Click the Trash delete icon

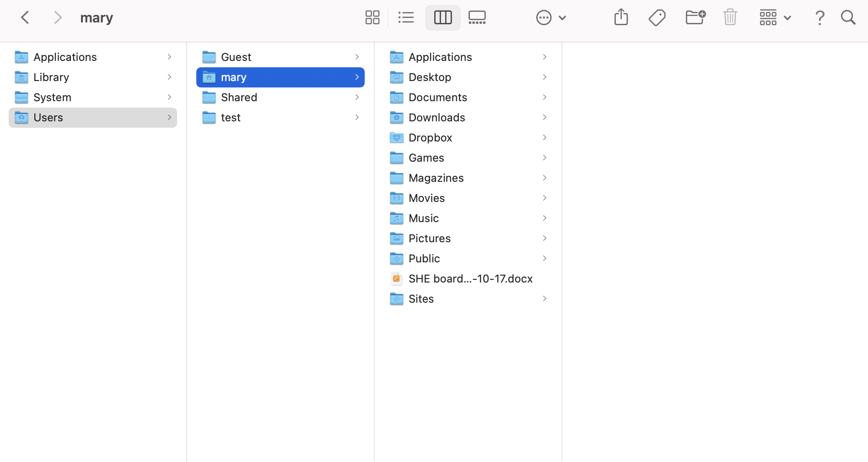[730, 17]
